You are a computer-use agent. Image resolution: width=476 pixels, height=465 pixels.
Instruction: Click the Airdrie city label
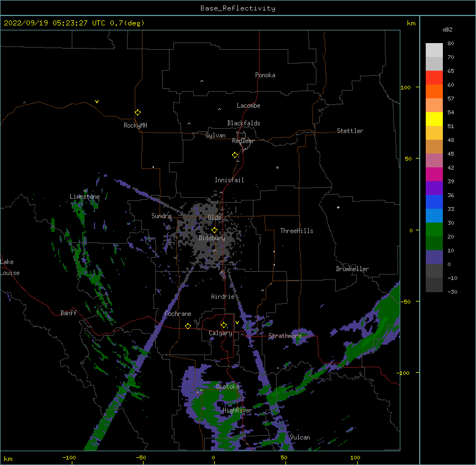(x=223, y=297)
